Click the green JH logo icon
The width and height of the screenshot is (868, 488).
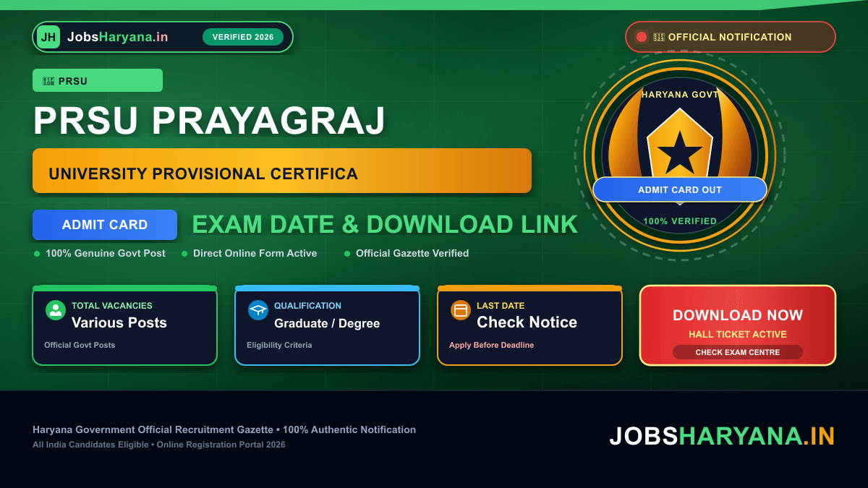tap(48, 37)
